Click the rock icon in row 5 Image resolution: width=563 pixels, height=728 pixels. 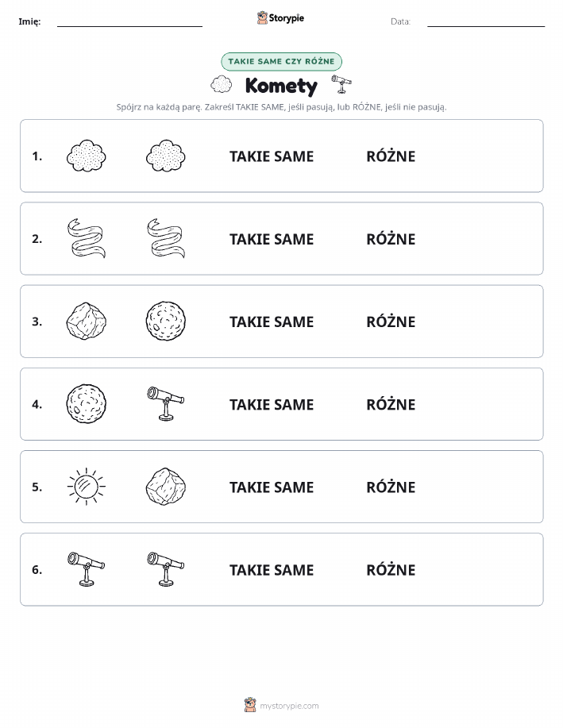166,487
